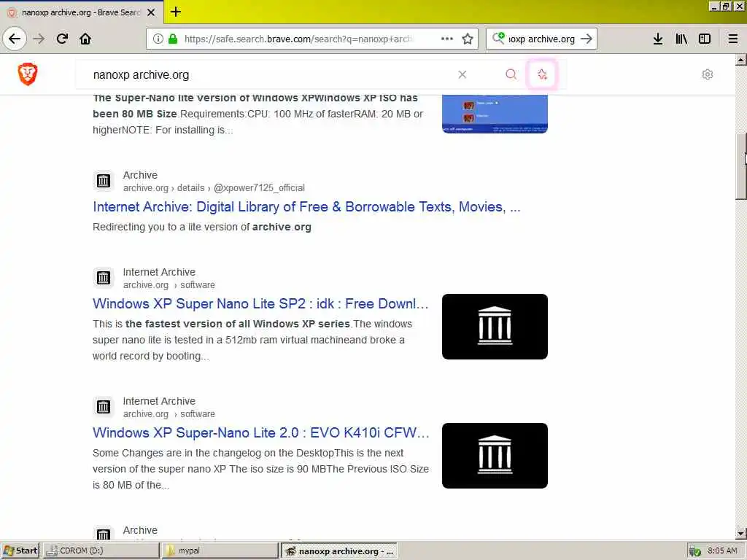Click the vertical scrollbar thumb
747x560 pixels.
pyautogui.click(x=741, y=166)
